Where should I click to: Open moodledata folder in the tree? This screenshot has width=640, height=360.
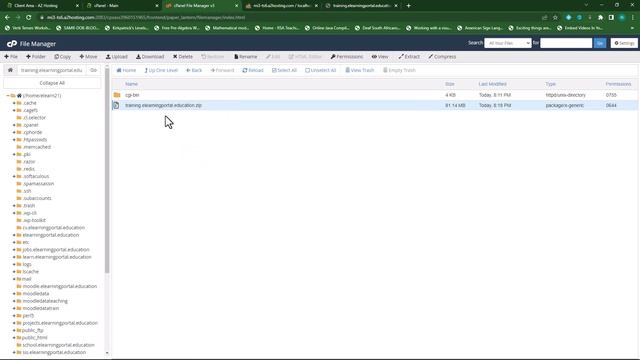[36, 293]
